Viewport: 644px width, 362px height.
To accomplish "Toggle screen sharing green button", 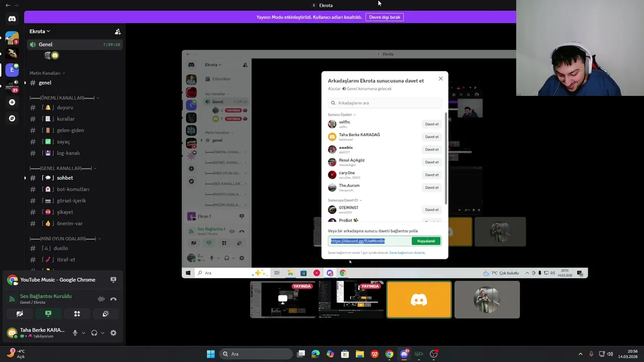I will click(48, 314).
